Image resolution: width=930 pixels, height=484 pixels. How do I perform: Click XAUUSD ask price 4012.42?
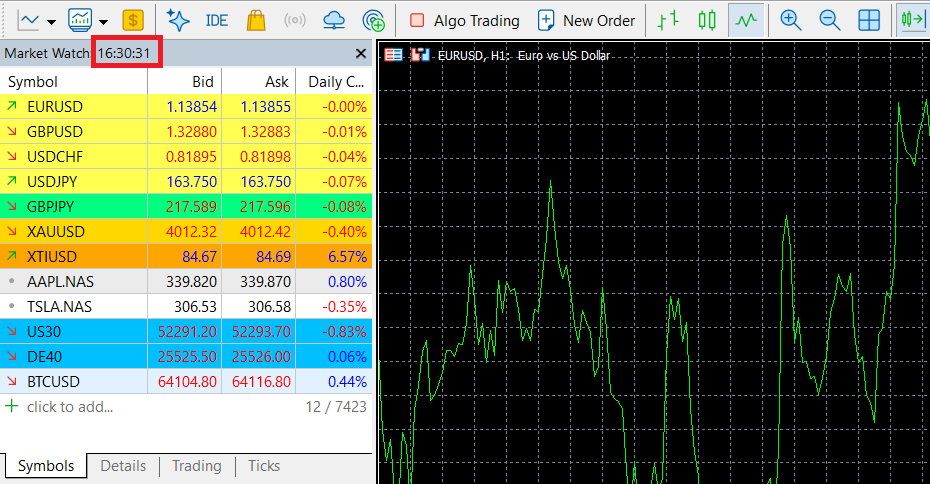click(x=265, y=231)
